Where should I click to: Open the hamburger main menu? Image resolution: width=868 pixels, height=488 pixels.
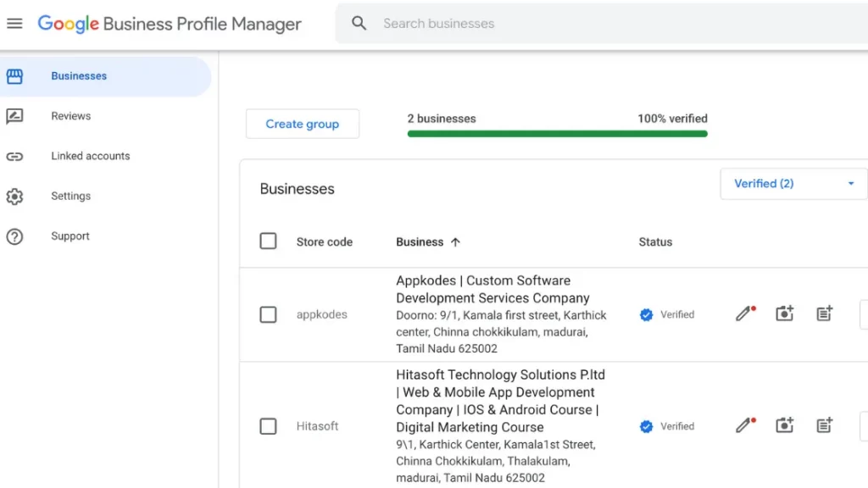tap(14, 23)
